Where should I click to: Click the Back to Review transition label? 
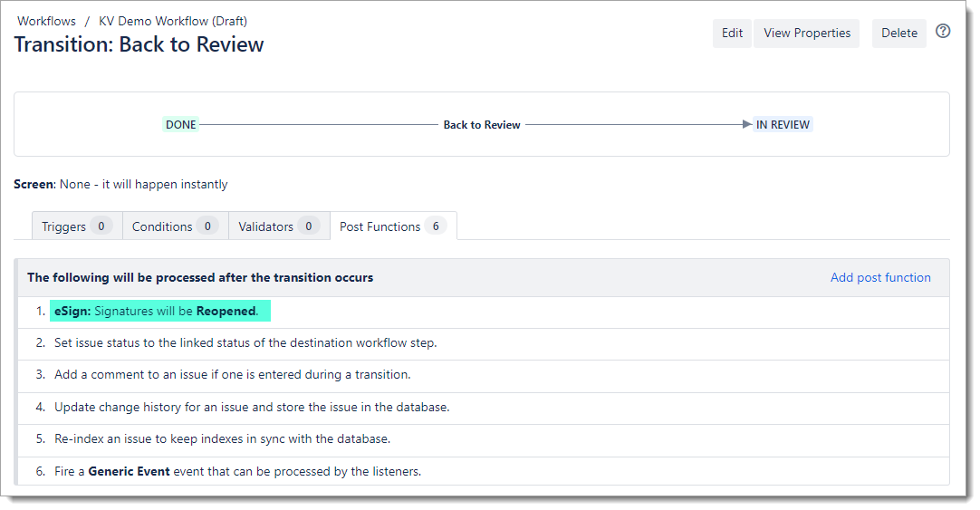481,125
